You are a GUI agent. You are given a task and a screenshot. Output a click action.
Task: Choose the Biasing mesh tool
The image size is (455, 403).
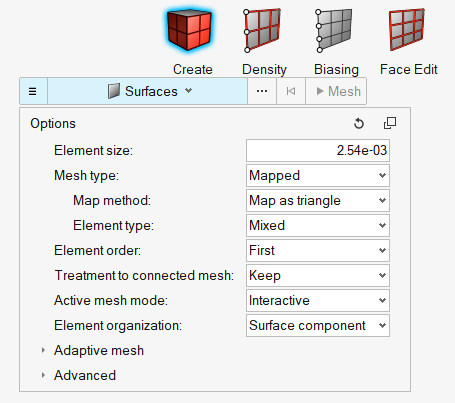coord(334,30)
